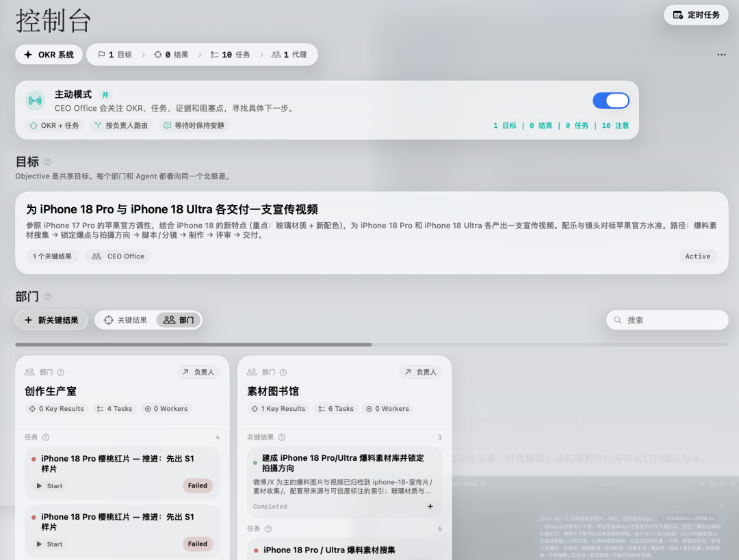Click the 4 Tasks chip
Screen dimensions: 739x560
pos(114,409)
